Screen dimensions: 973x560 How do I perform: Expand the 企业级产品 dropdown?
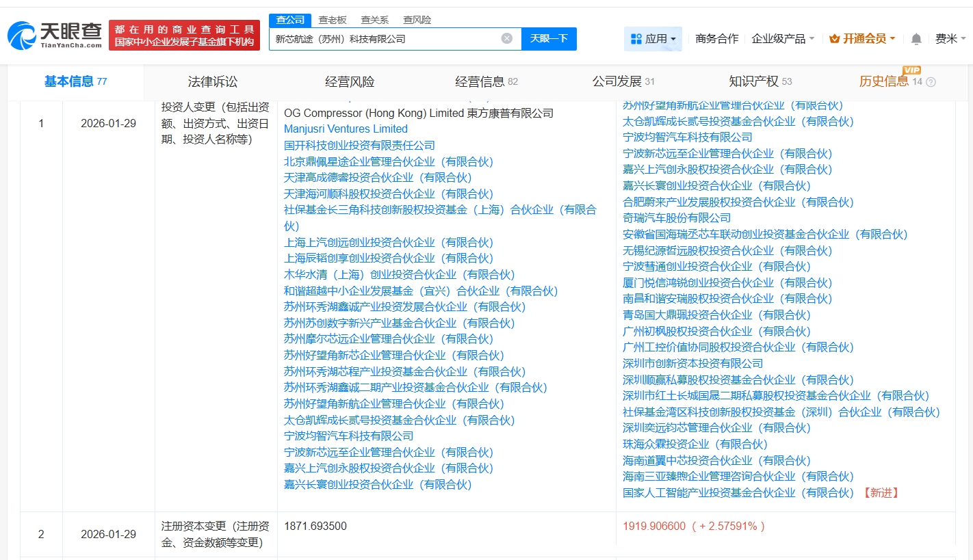point(783,39)
